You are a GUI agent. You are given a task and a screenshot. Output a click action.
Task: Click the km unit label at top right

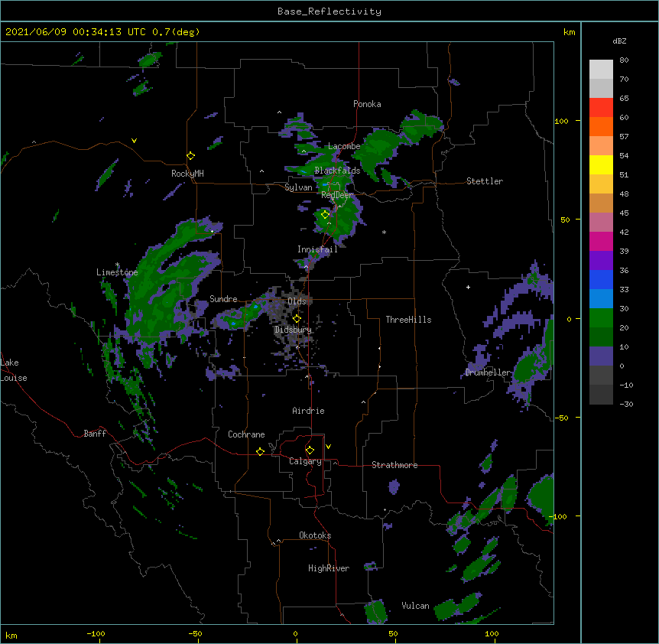569,32
